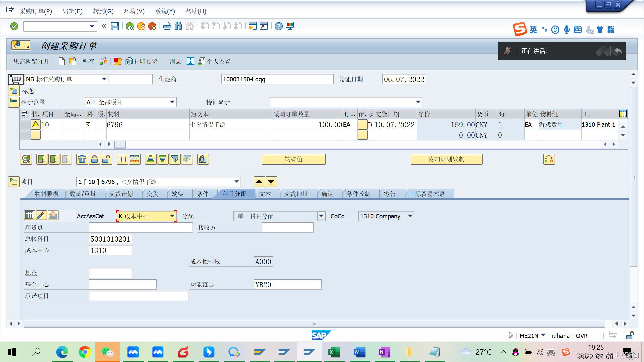Click the filter funnel icon
This screenshot has width=644, height=362.
pos(174,159)
